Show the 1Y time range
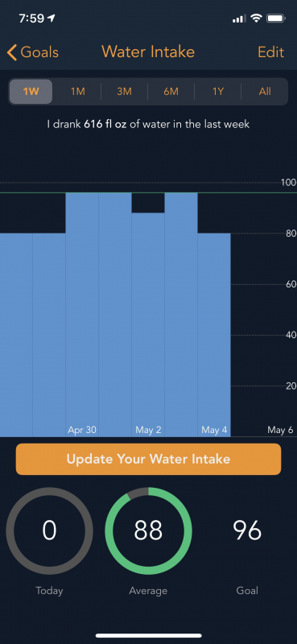This screenshot has width=297, height=644. point(217,92)
